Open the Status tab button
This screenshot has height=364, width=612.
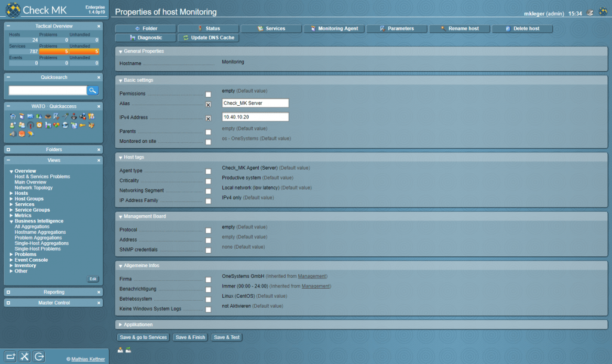209,29
